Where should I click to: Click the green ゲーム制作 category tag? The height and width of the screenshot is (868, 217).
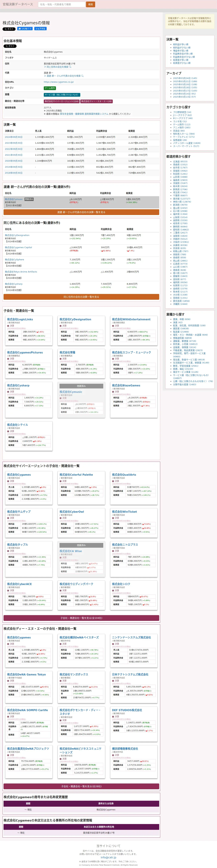(50, 88)
